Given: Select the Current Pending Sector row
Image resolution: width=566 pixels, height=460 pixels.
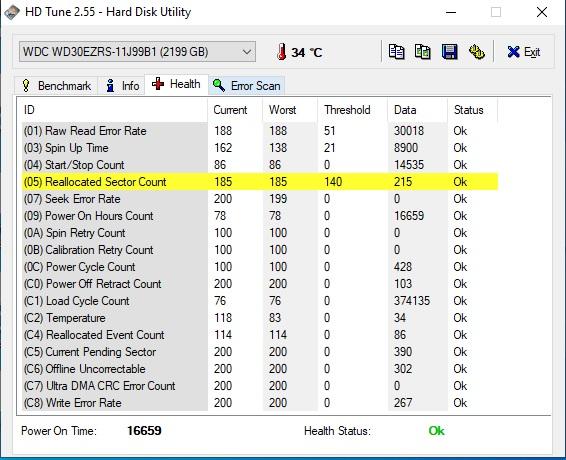Looking at the screenshot, I should click(x=260, y=352).
